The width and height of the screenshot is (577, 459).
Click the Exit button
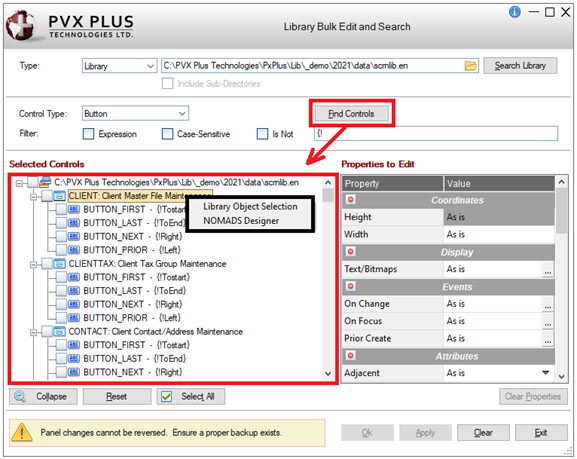[x=541, y=432]
